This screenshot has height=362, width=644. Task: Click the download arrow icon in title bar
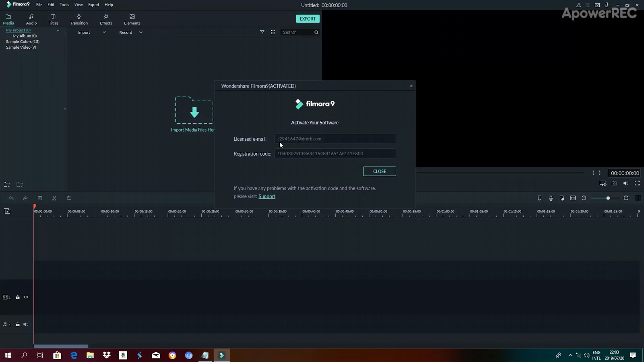pyautogui.click(x=607, y=5)
